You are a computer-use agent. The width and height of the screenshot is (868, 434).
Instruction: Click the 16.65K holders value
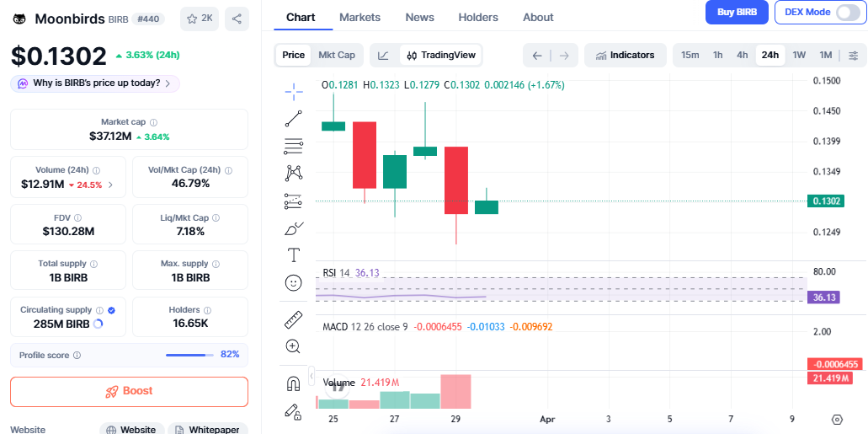(190, 324)
